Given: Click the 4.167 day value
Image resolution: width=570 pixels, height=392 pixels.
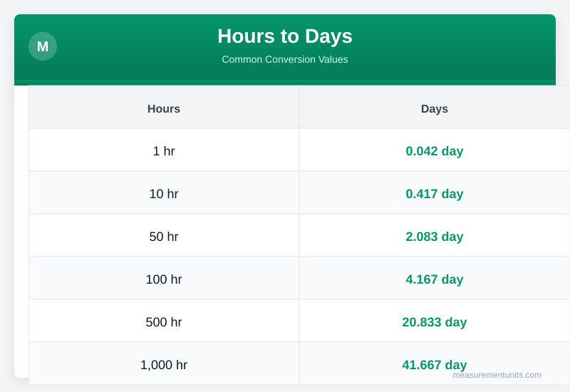Looking at the screenshot, I should coord(435,279).
